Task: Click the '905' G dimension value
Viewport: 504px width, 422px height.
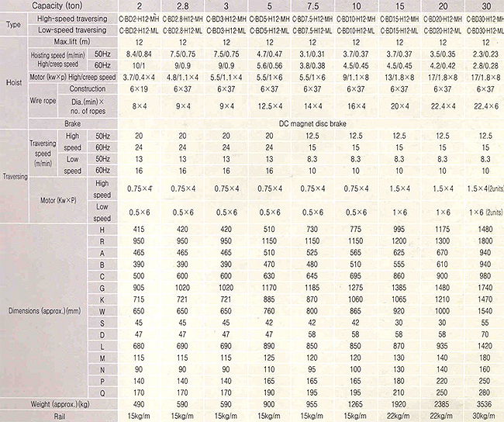Action: (139, 288)
